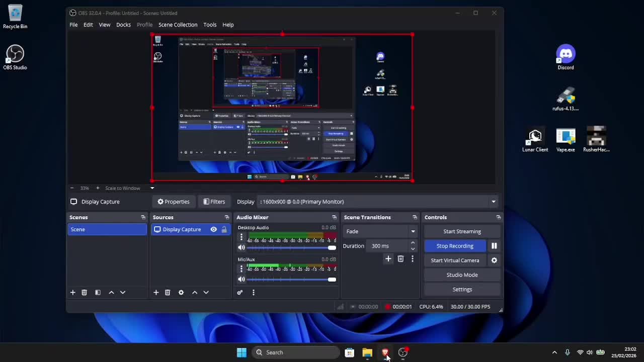
Task: Click the Start Virtual Camera button
Action: (x=455, y=260)
